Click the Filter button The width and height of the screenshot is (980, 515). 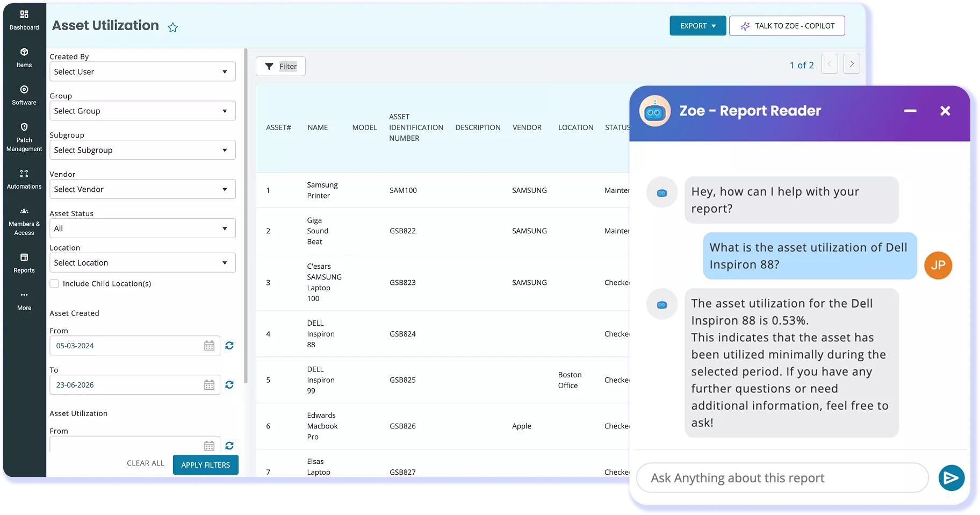tap(280, 66)
